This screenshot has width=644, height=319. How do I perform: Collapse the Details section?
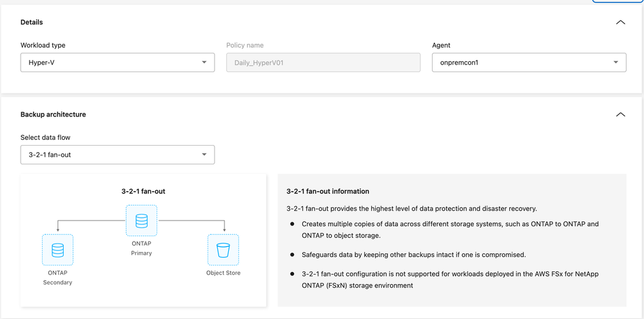pyautogui.click(x=620, y=23)
